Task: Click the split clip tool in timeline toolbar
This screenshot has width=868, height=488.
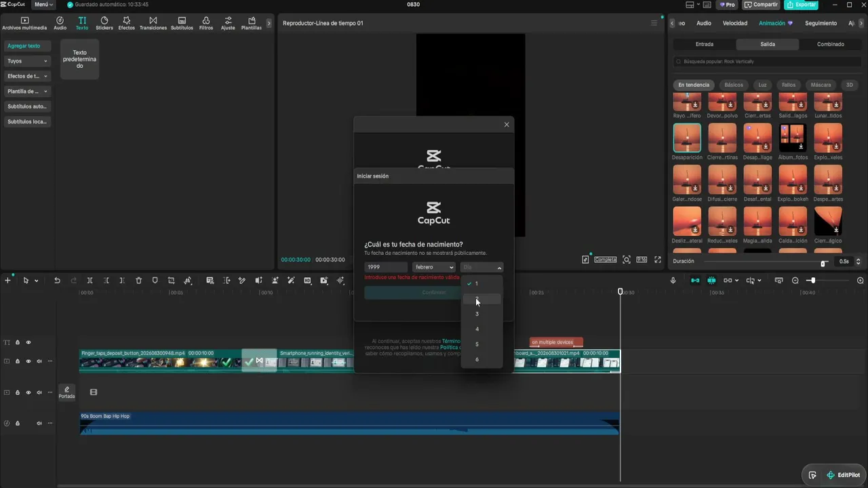Action: [x=90, y=281]
